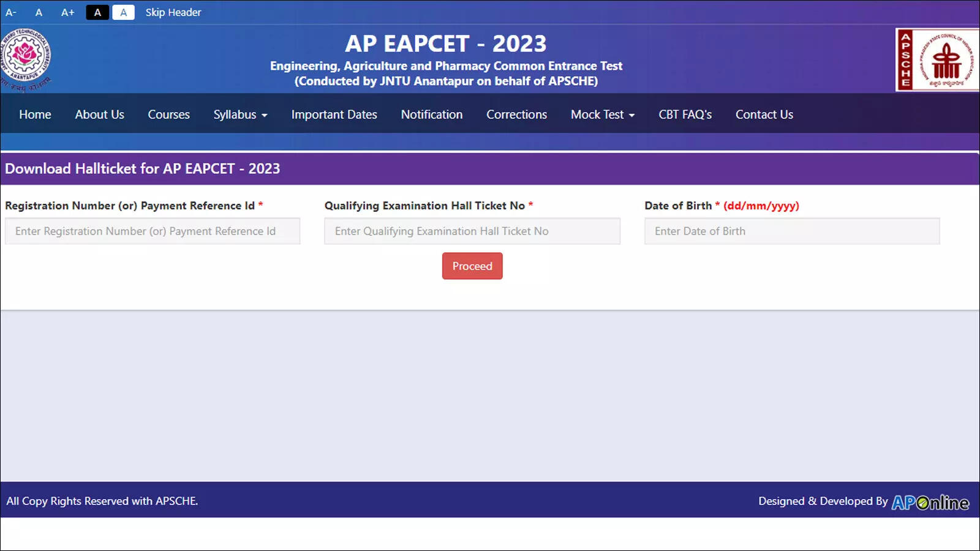Switch to black contrast theme swatch

[x=97, y=12]
